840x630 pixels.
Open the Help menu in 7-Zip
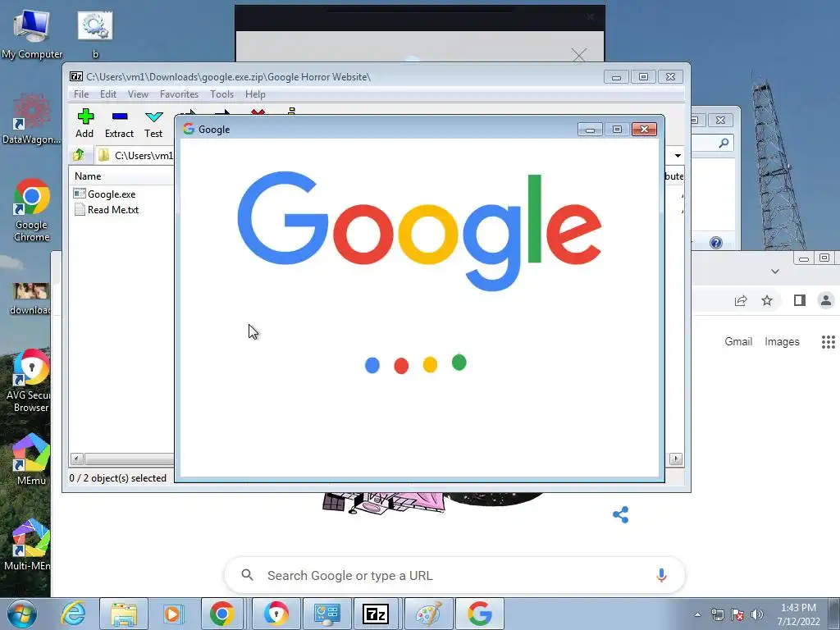click(x=255, y=94)
